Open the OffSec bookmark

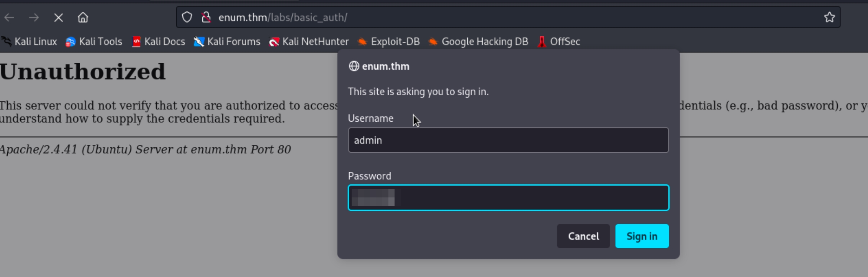pos(559,42)
